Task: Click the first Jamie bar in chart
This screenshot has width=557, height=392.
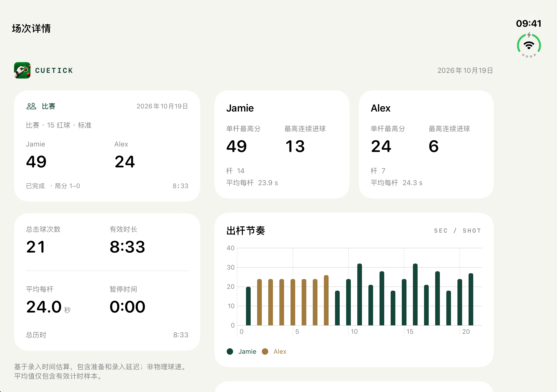Action: coord(248,306)
